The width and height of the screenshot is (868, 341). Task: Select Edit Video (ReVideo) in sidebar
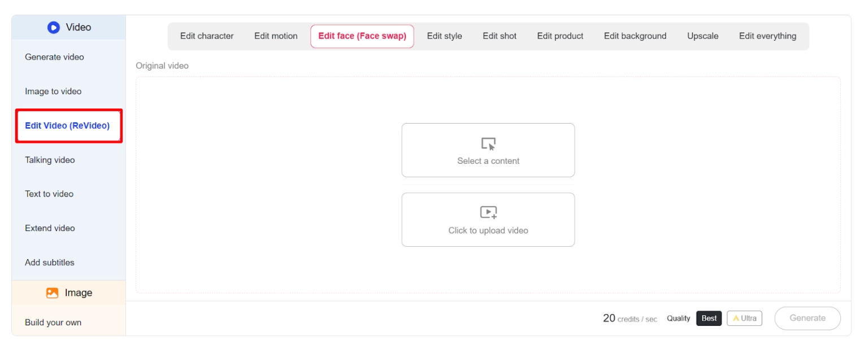67,126
